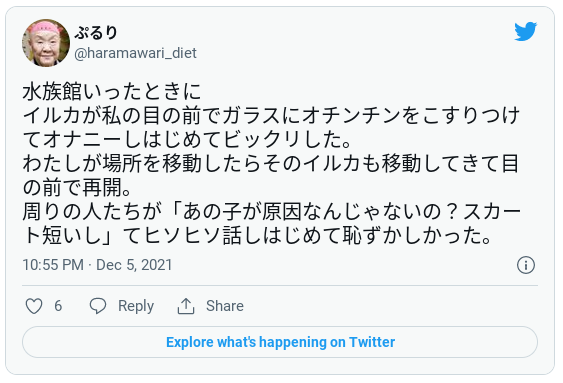Click tweet line starting with 水族館いったときに

click(112, 92)
